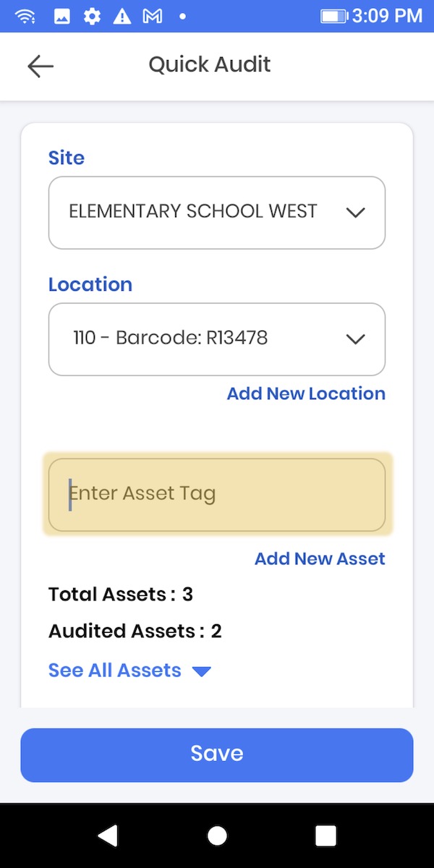Focus the Enter Asset Tag field
Viewport: 434px width, 868px height.
(x=217, y=494)
